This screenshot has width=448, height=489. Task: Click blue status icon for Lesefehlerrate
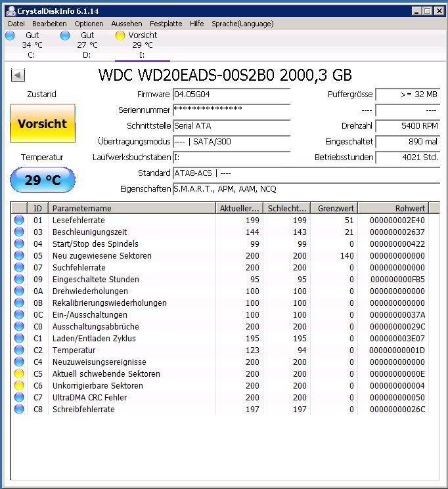tap(19, 220)
